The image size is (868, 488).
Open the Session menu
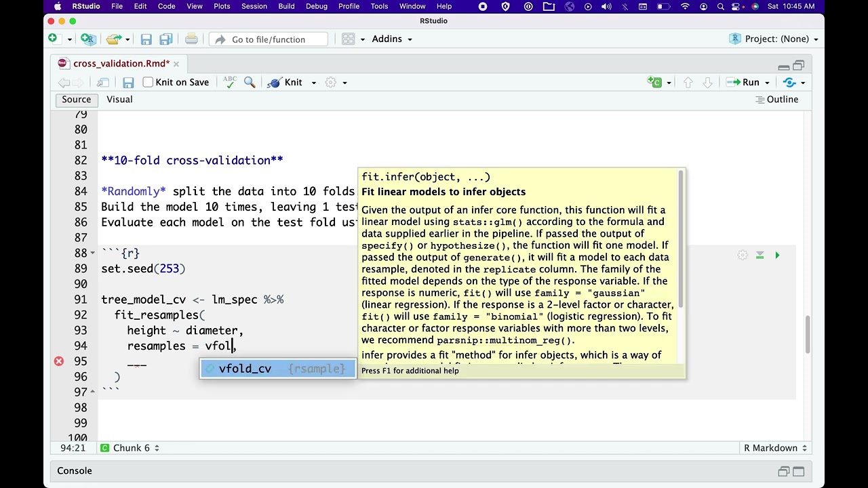tap(254, 6)
